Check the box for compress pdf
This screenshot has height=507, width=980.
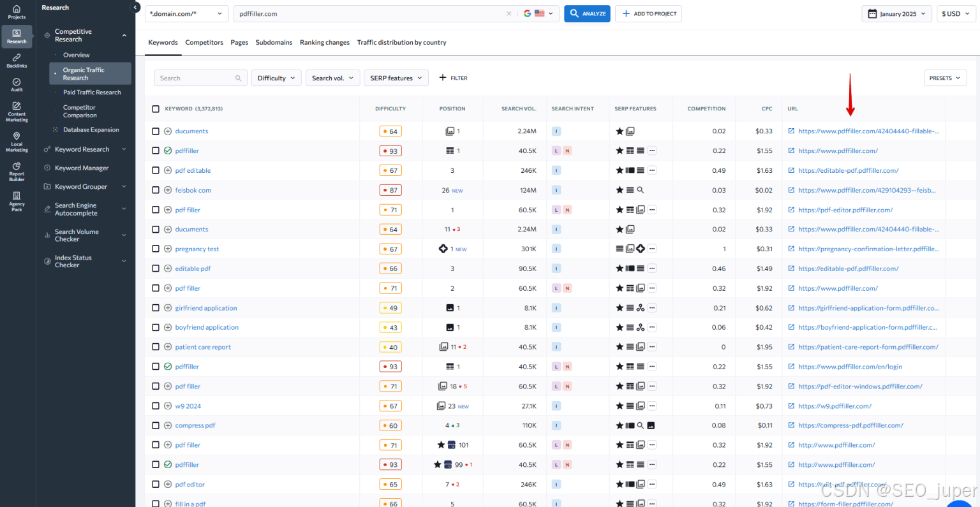click(x=156, y=425)
